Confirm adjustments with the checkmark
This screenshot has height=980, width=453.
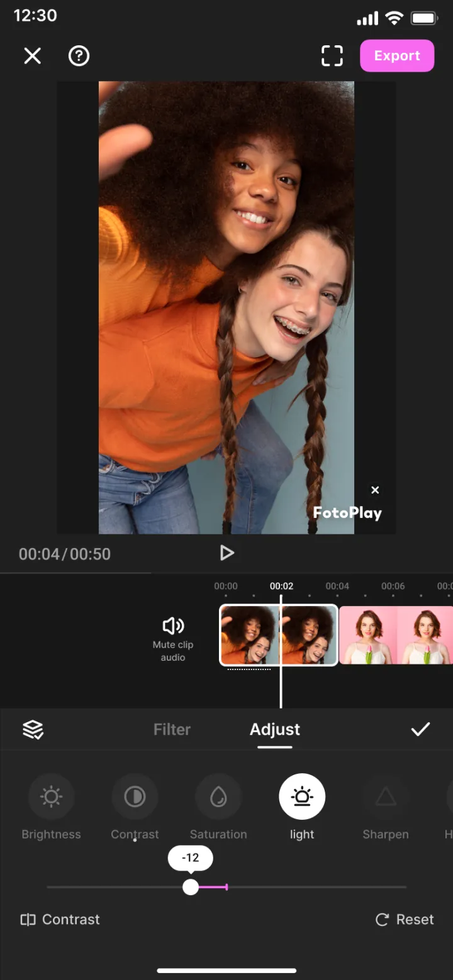(420, 729)
